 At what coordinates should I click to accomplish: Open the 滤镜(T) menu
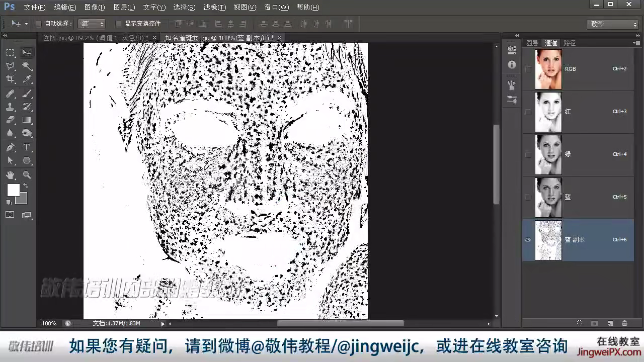point(214,8)
